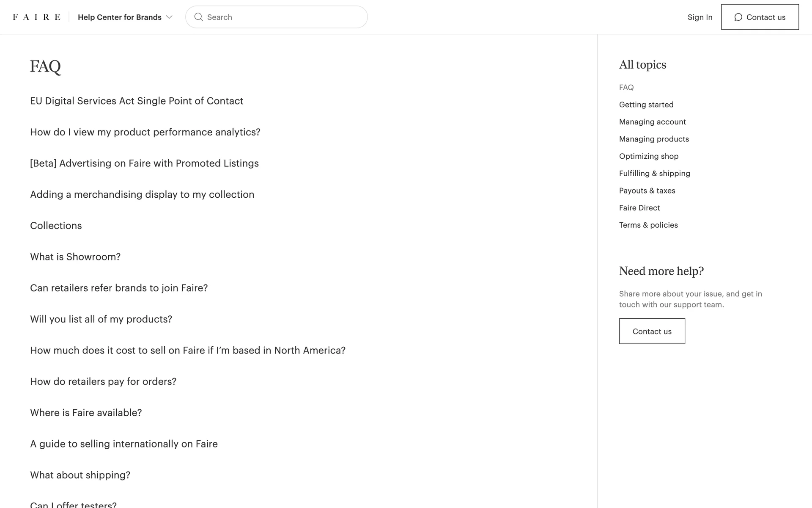Select the Payouts & taxes topic
812x508 pixels.
[x=647, y=190]
